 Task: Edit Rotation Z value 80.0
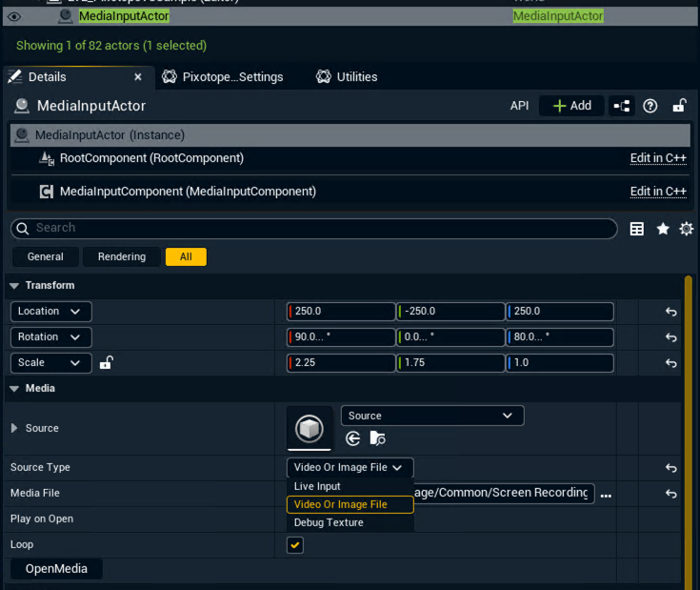click(x=560, y=337)
